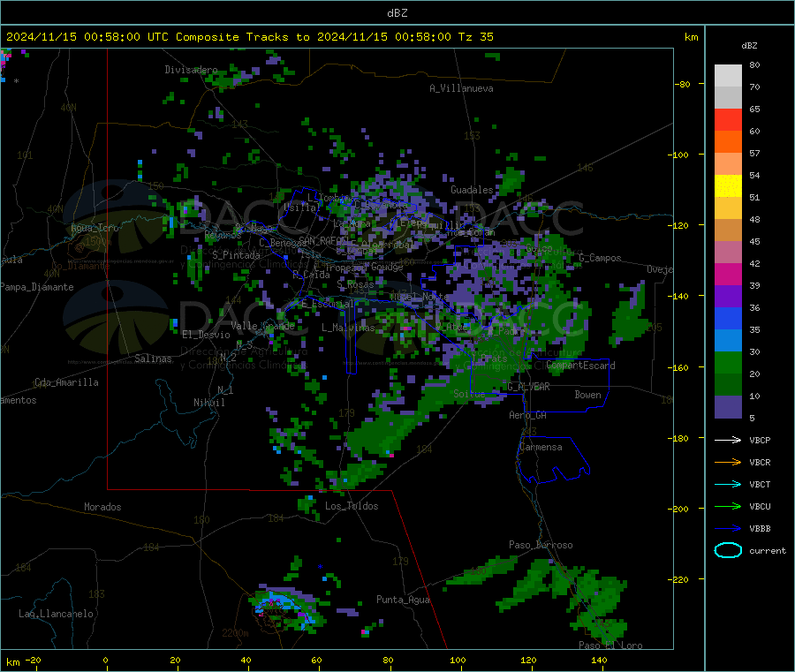
Task: Click the -100 tick on vertical km axis
Action: 678,155
